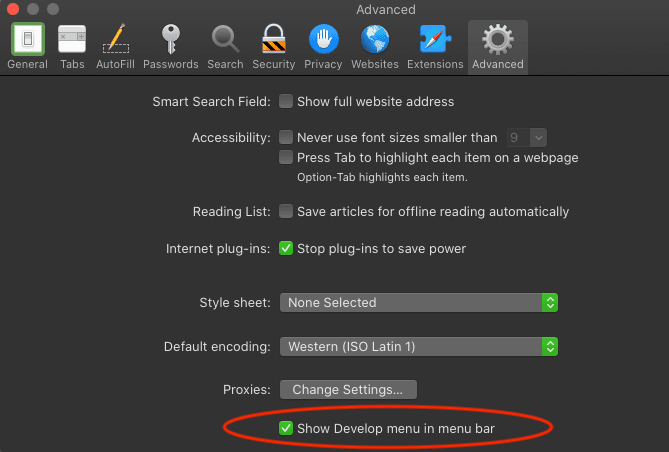This screenshot has height=452, width=669.
Task: Open the Privacy hand icon pane
Action: [323, 46]
